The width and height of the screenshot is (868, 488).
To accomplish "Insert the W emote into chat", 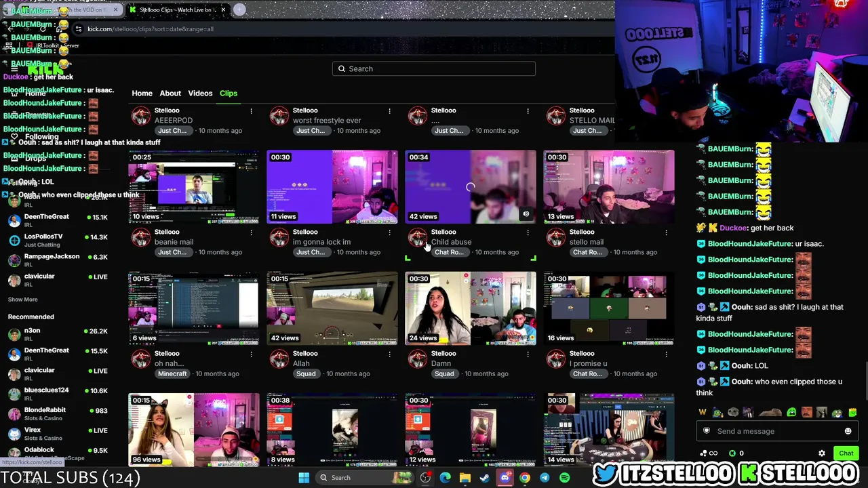I will pyautogui.click(x=703, y=412).
